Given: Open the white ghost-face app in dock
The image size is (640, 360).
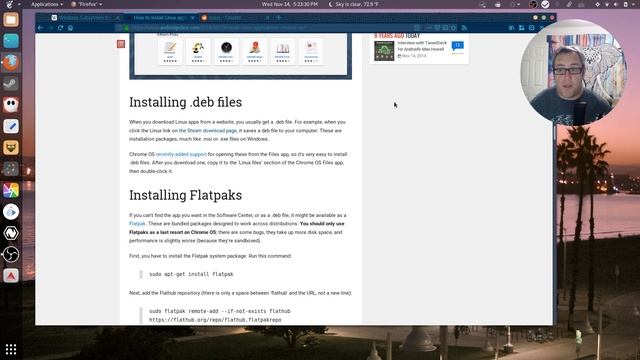Looking at the screenshot, I should [x=11, y=105].
